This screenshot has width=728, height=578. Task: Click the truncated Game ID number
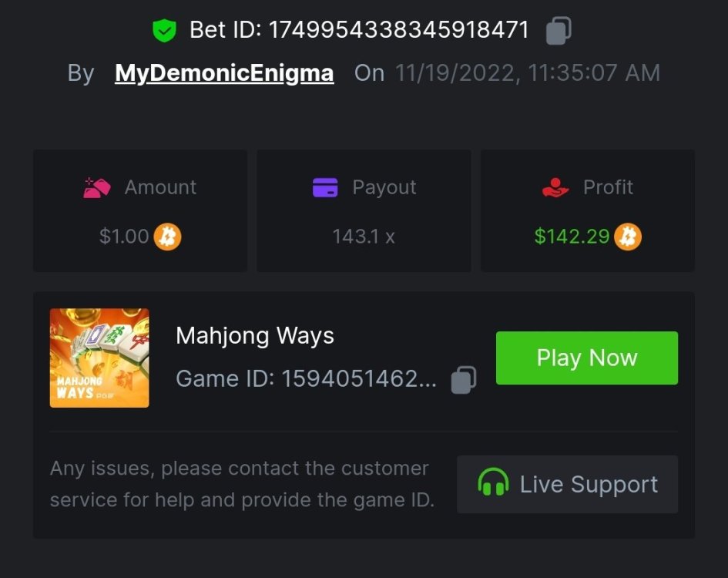358,379
